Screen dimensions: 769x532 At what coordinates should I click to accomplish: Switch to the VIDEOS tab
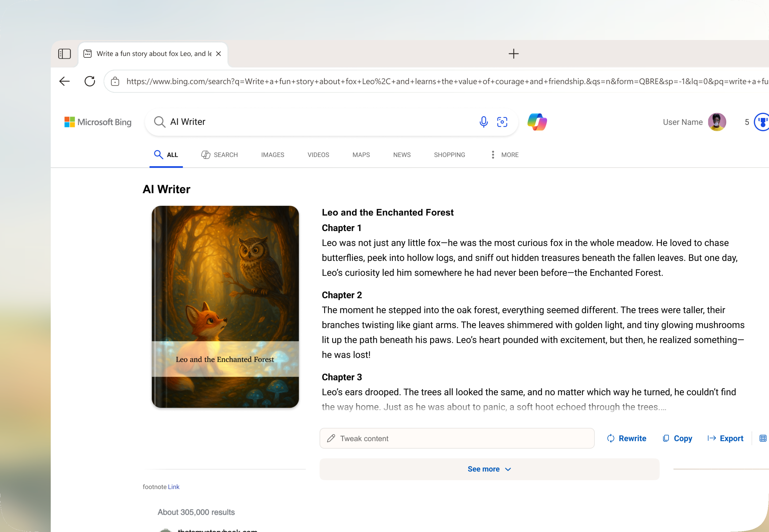tap(318, 155)
